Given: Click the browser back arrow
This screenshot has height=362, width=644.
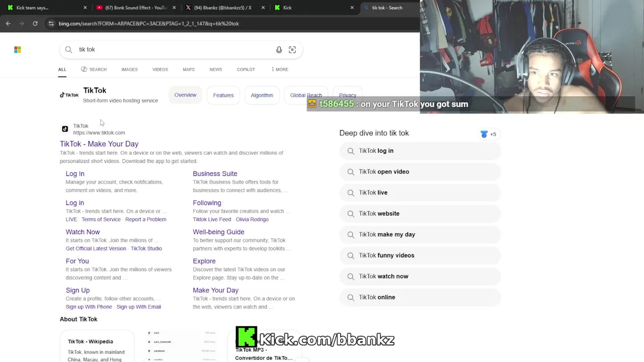Looking at the screenshot, I should point(8,23).
